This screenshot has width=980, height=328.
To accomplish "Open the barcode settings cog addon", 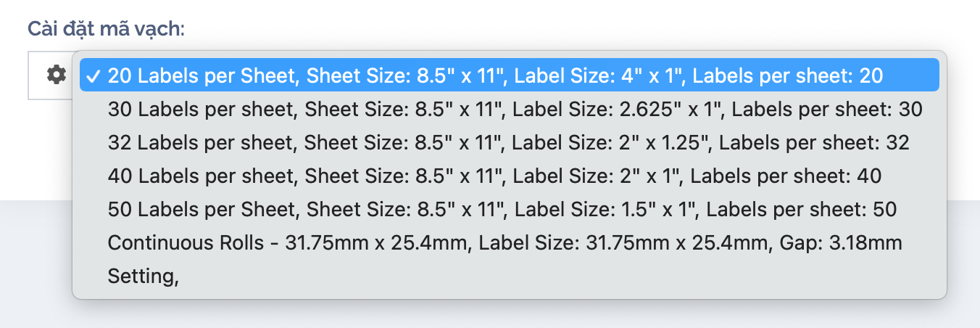I will pyautogui.click(x=56, y=75).
